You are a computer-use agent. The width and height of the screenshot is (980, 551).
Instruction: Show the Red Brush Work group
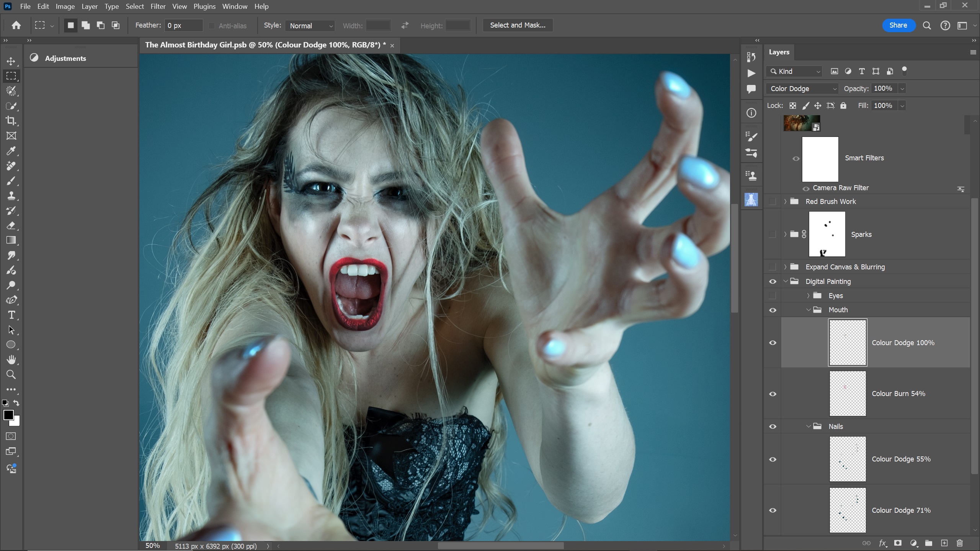tap(773, 202)
